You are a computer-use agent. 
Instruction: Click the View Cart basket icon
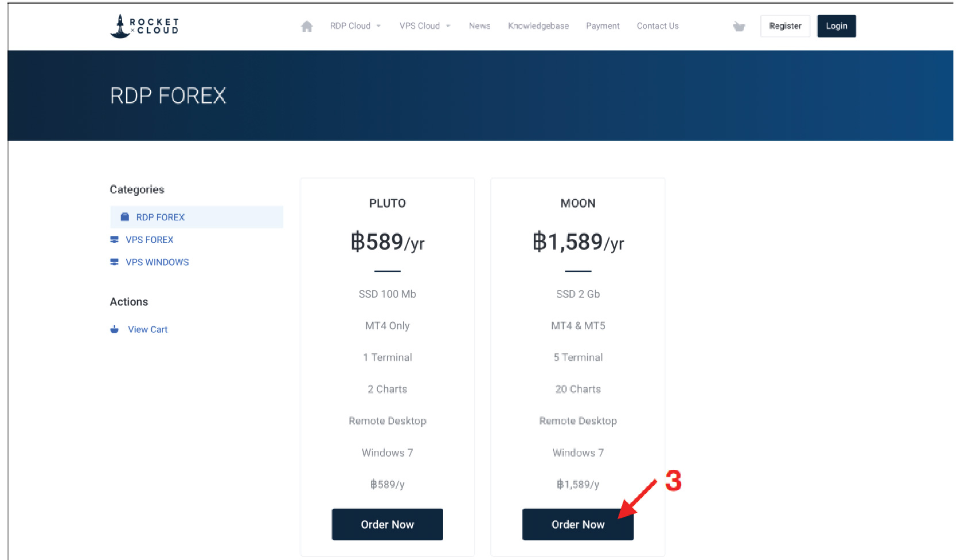[x=114, y=330]
